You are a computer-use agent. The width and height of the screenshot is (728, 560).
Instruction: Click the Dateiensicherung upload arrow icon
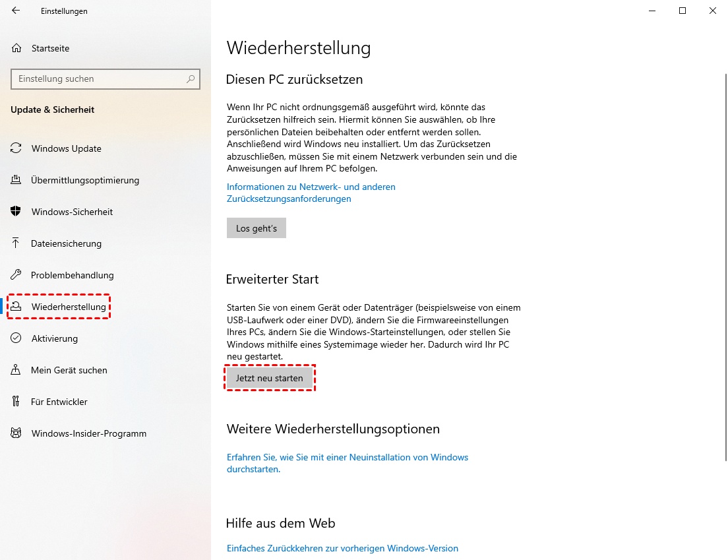16,243
